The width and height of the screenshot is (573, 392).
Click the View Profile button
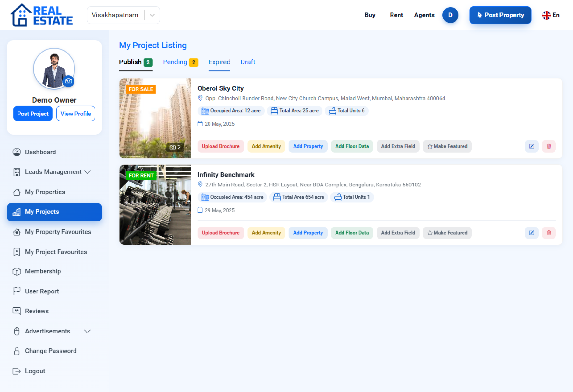(x=75, y=114)
